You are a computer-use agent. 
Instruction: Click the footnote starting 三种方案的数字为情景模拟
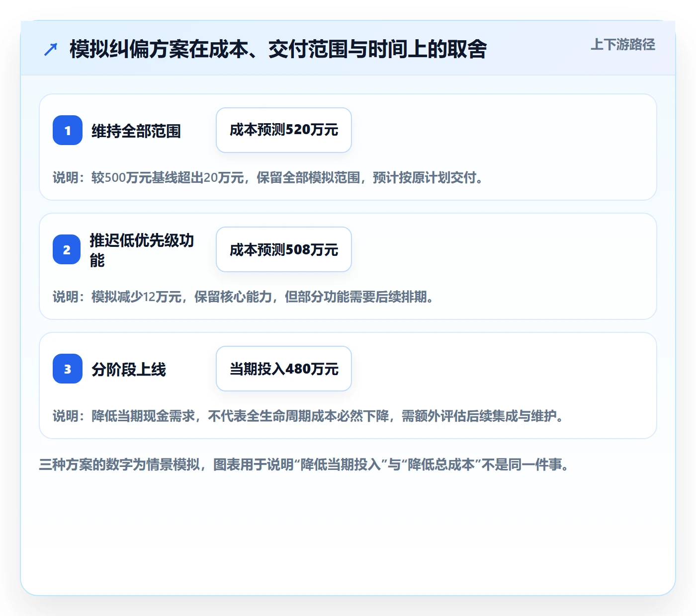(x=304, y=464)
